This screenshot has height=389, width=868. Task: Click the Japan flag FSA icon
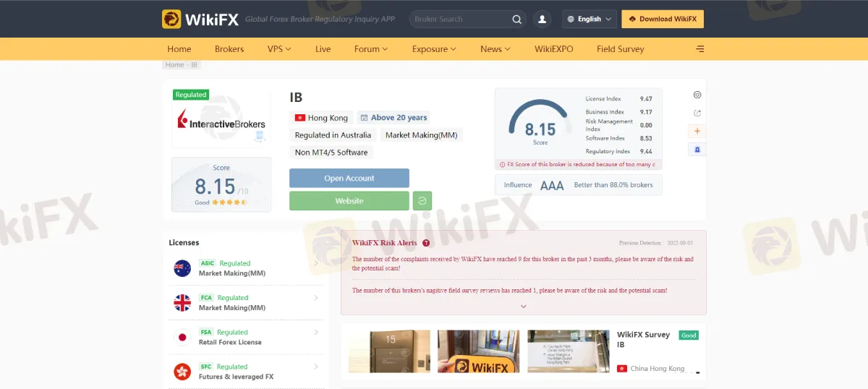182,337
